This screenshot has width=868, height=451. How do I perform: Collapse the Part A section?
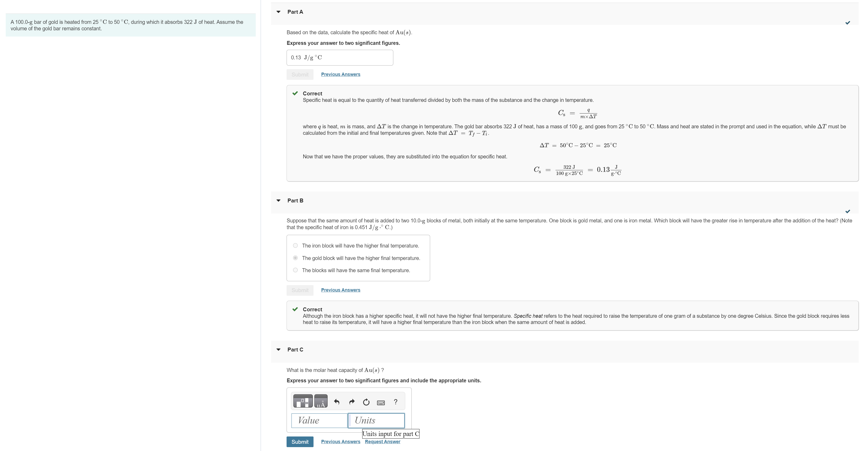coord(278,12)
